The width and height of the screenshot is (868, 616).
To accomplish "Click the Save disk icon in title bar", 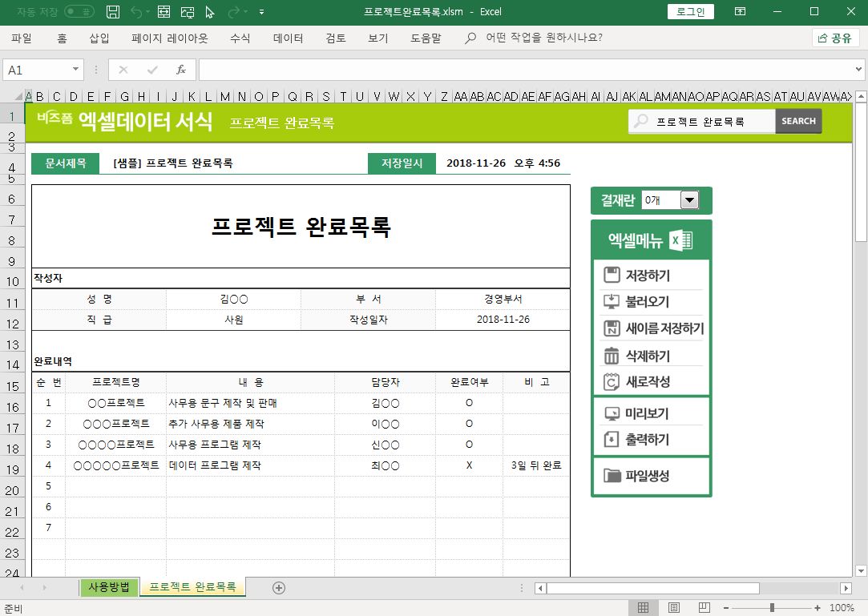I will coord(113,12).
